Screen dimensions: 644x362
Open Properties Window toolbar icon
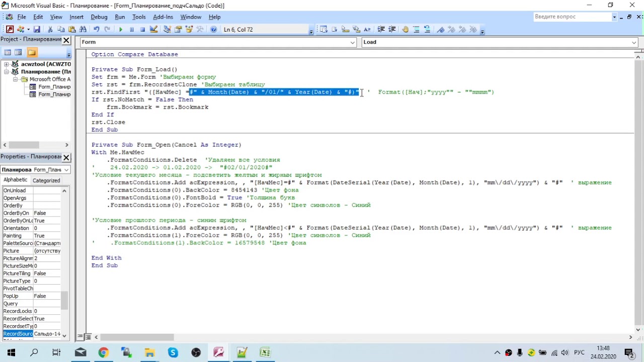(178, 30)
